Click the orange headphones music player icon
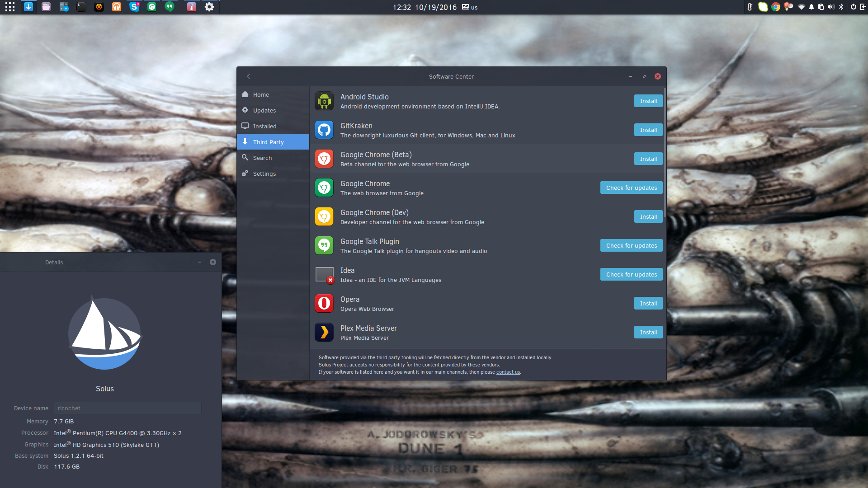868x488 pixels. (x=117, y=7)
